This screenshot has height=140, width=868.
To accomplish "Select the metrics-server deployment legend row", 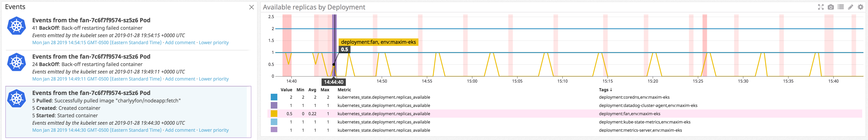I will coord(383,130).
